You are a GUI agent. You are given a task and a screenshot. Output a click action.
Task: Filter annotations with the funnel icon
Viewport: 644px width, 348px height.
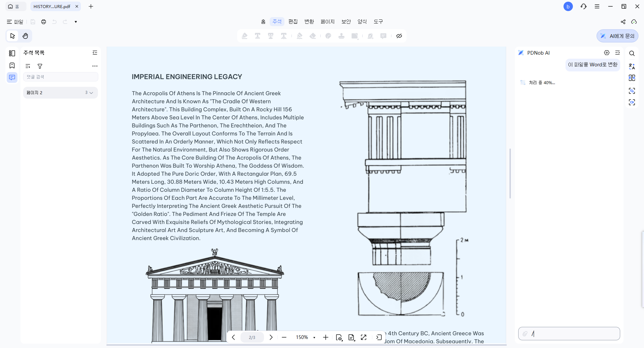coord(40,66)
